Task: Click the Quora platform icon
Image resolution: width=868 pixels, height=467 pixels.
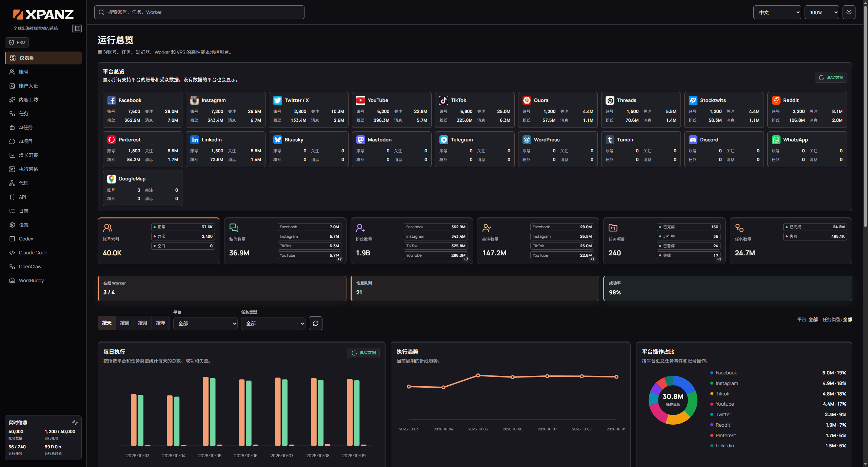Action: coord(527,100)
